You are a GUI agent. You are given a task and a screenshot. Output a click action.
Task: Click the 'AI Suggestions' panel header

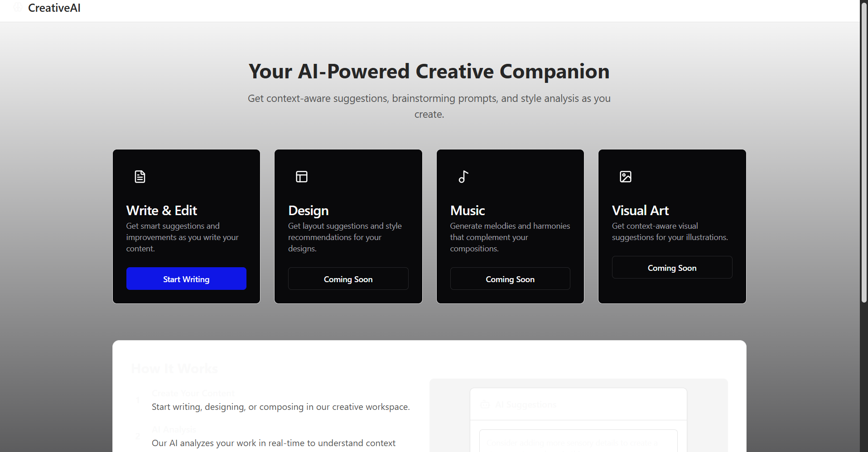579,404
